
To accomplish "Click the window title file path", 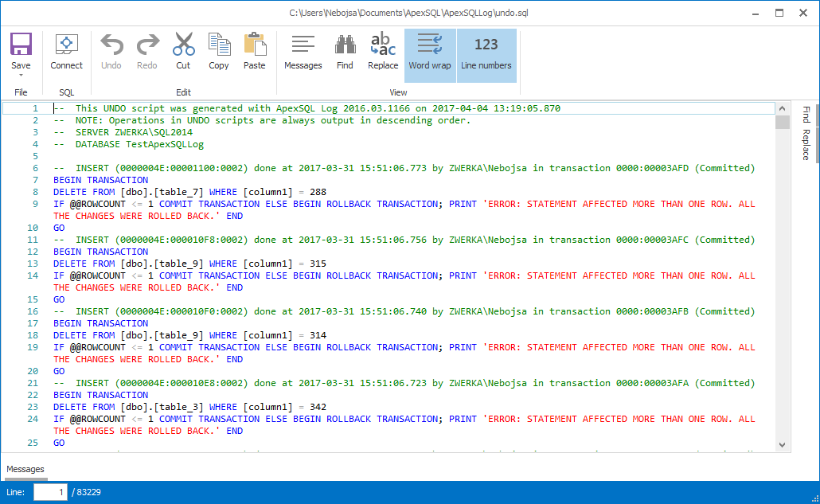I will tap(408, 13).
